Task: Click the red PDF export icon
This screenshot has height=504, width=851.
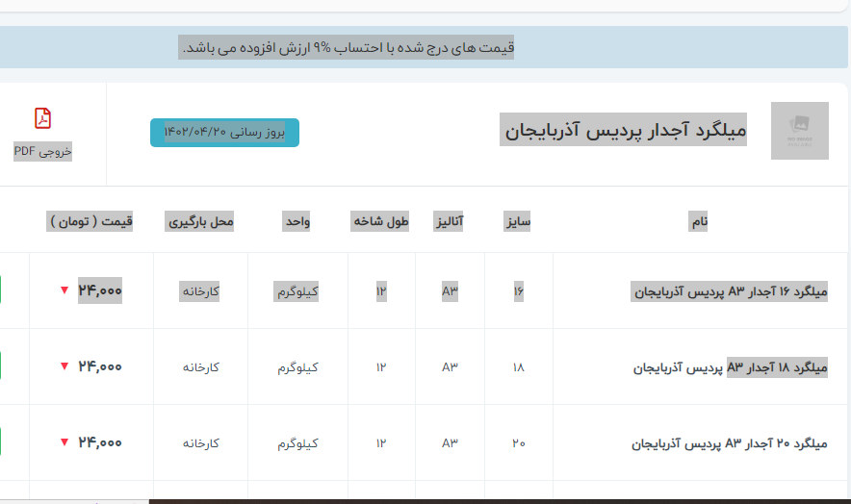Action: tap(42, 118)
